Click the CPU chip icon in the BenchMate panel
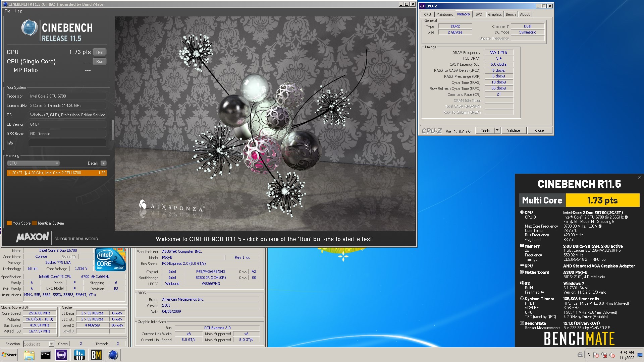 click(522, 212)
